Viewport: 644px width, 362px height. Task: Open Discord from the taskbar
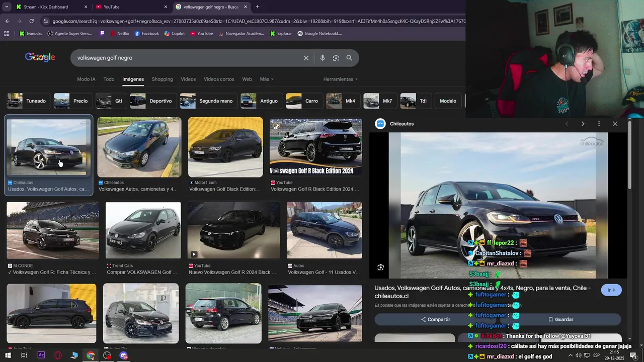pyautogui.click(x=124, y=355)
